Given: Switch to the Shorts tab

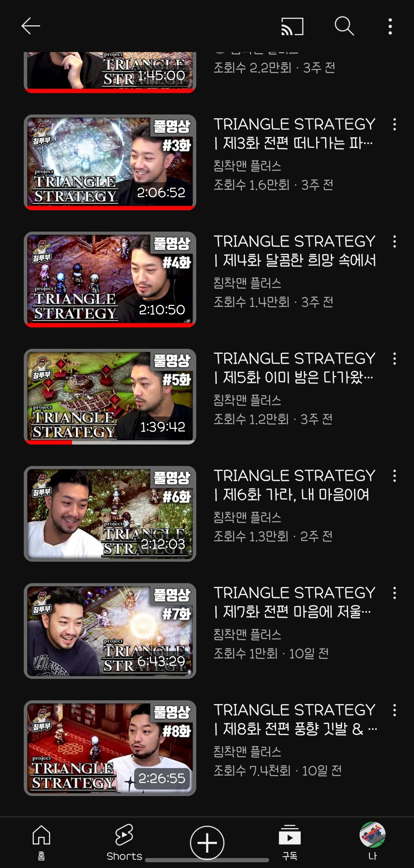Looking at the screenshot, I should 124,842.
